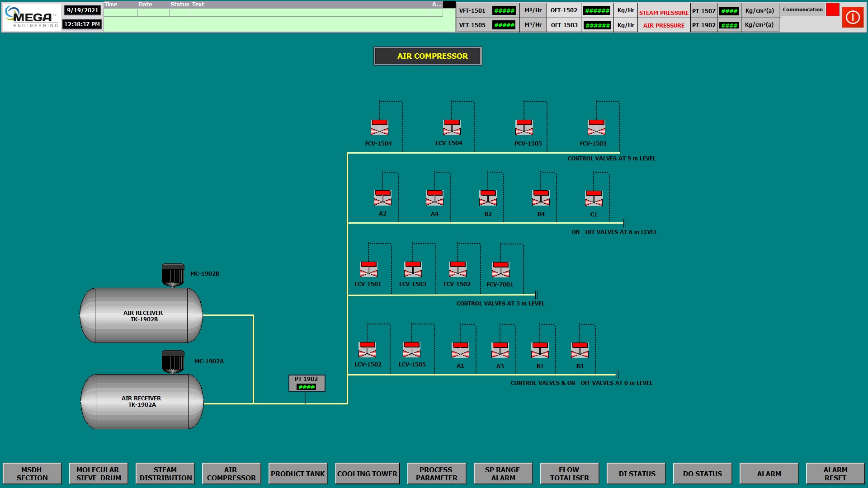Click the VFT-1501 flow value display

coord(504,11)
